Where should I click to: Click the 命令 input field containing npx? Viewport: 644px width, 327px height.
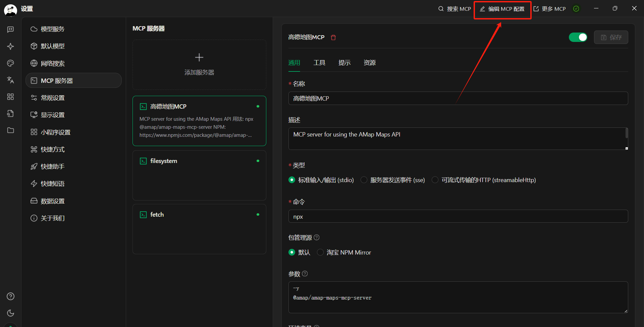click(x=458, y=216)
